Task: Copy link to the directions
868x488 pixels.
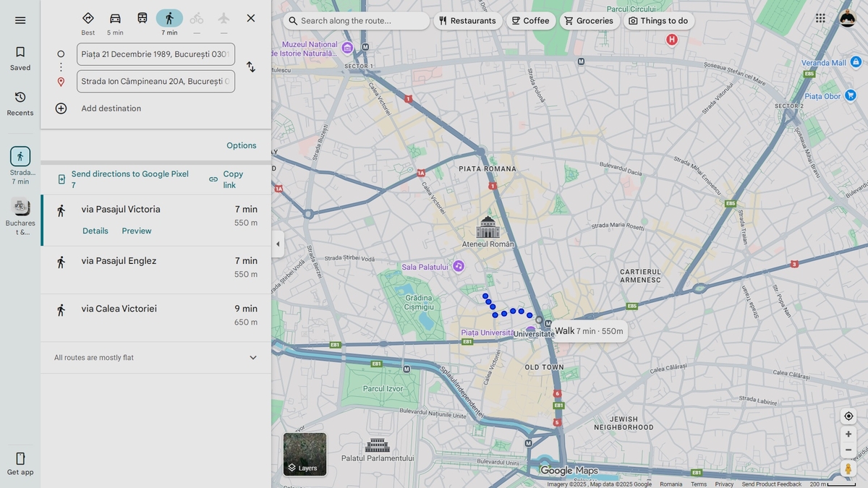Action: (226, 179)
